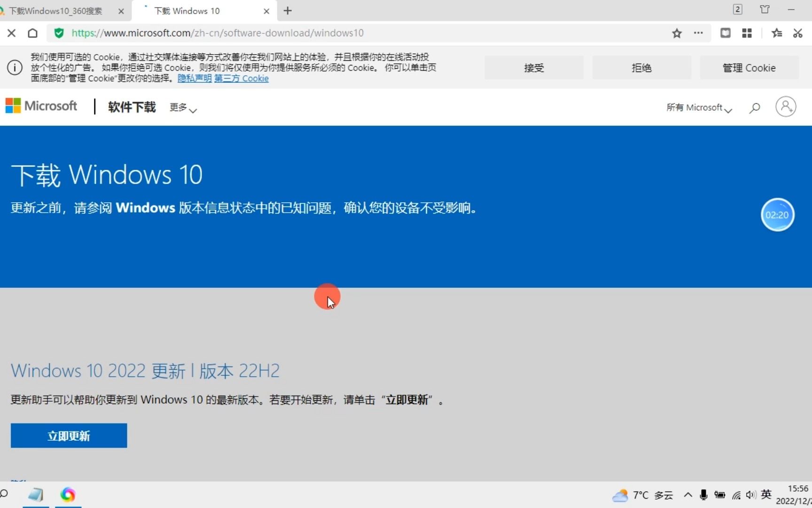The image size is (812, 508).
Task: Open the scissors screenshot tool
Action: pos(797,33)
